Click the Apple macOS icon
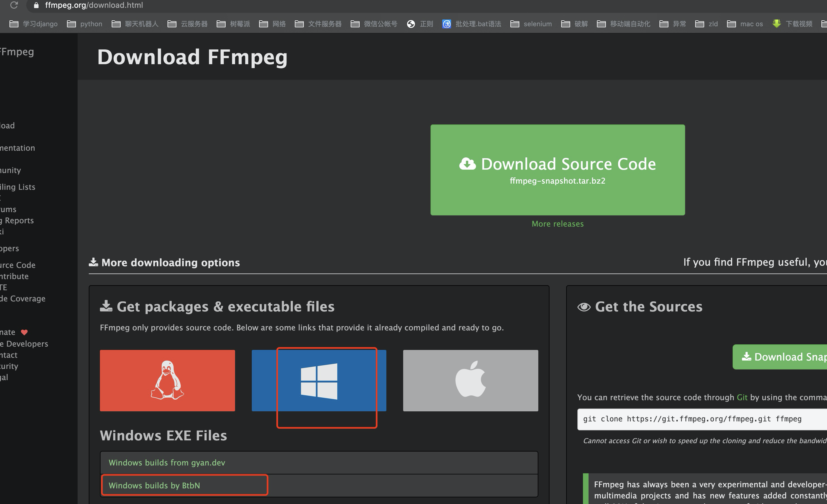Screen dimensions: 827x504 pos(470,380)
